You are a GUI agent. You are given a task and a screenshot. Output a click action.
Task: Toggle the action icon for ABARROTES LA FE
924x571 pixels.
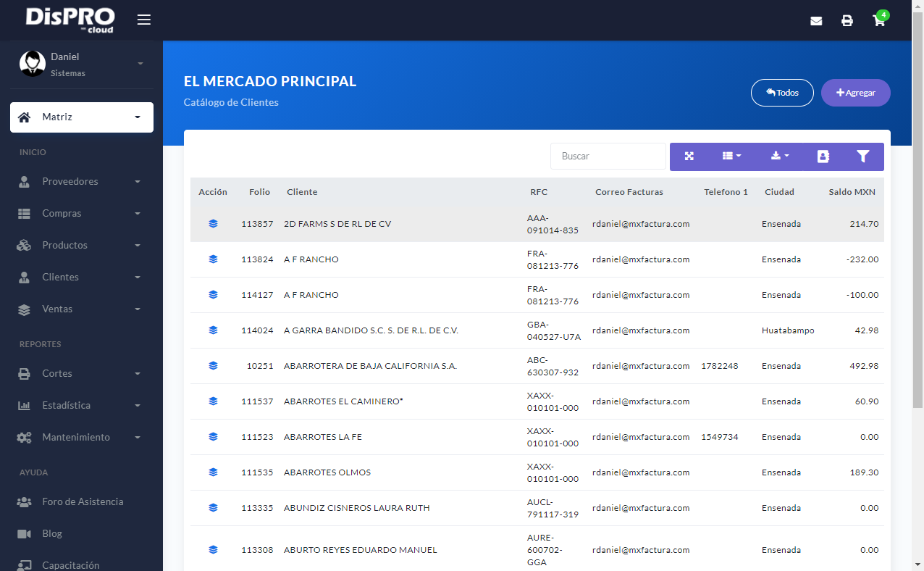213,436
